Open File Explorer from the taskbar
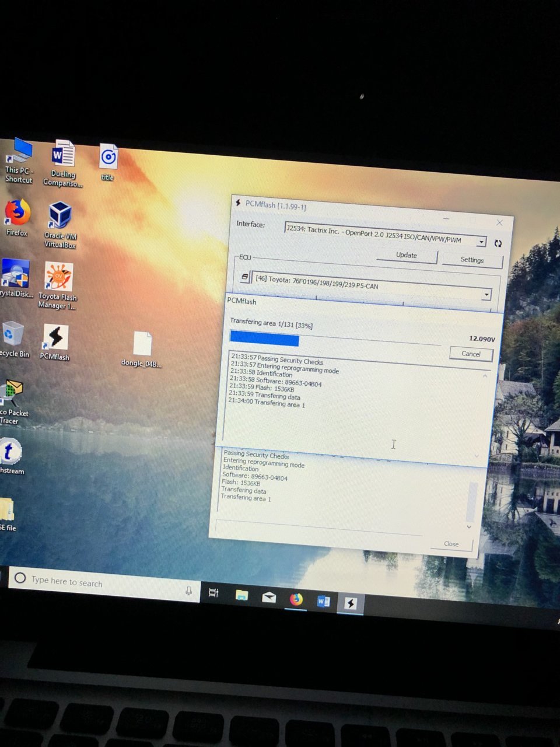 tap(242, 595)
